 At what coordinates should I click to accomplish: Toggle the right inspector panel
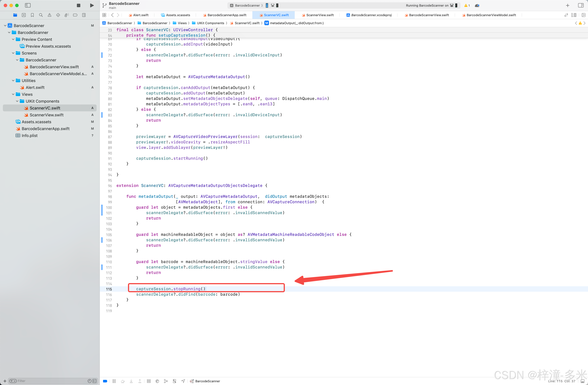581,5
